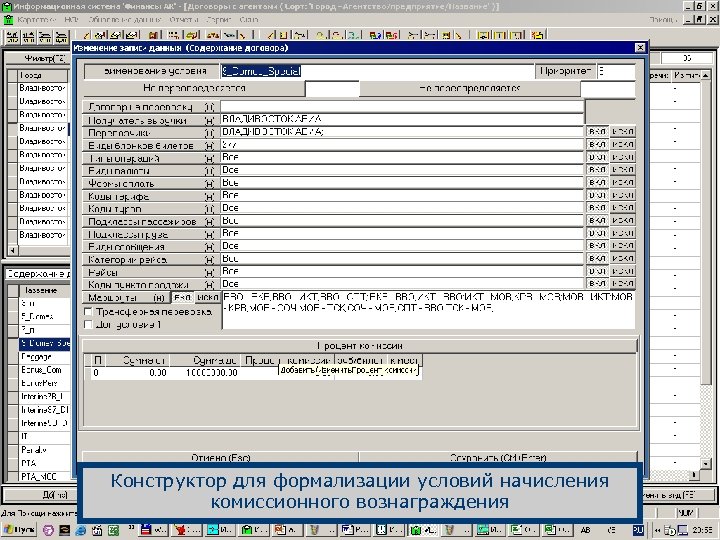Click искл in the Перевозчики row
The width and height of the screenshot is (720, 540).
(x=623, y=132)
